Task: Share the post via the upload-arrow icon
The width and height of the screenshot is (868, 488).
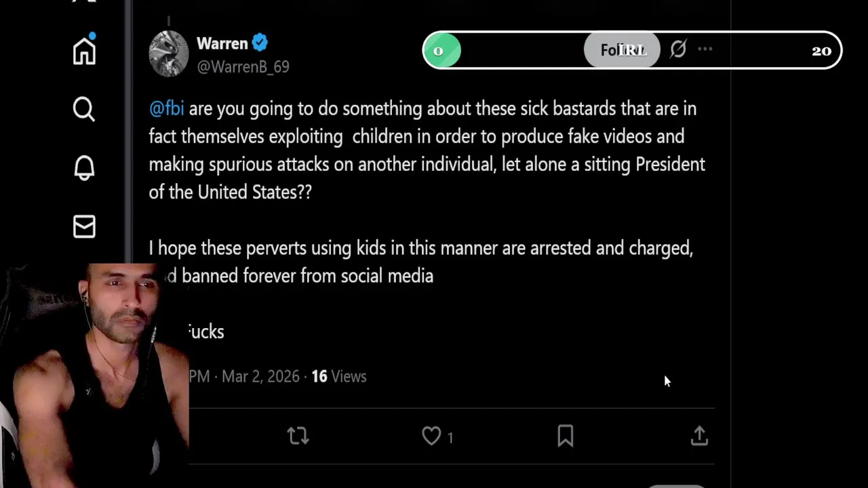Action: 699,436
